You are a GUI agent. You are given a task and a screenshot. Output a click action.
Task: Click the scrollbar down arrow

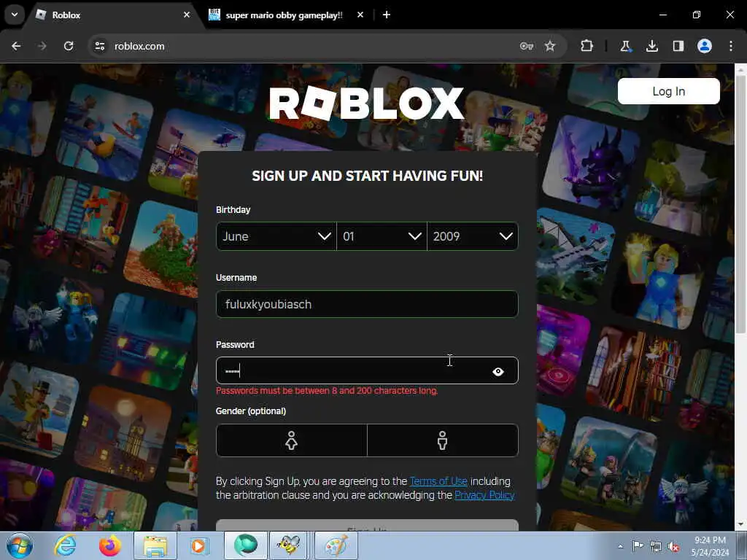click(x=740, y=525)
